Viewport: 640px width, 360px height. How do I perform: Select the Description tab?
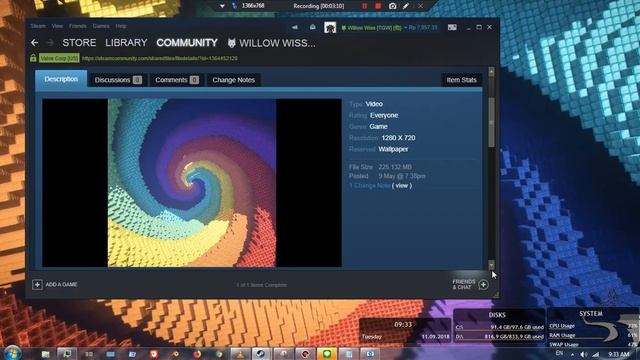click(61, 79)
